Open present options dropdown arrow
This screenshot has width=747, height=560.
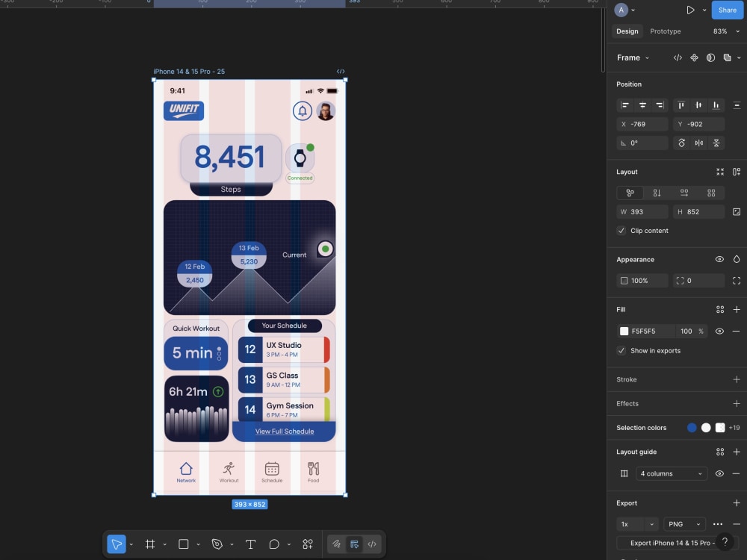tap(704, 10)
